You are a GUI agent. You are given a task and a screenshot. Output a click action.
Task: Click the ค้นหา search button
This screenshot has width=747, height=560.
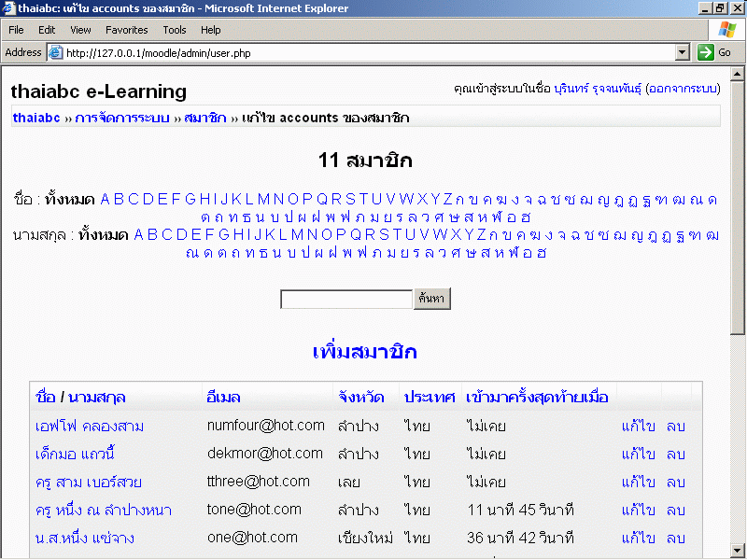[x=433, y=299]
